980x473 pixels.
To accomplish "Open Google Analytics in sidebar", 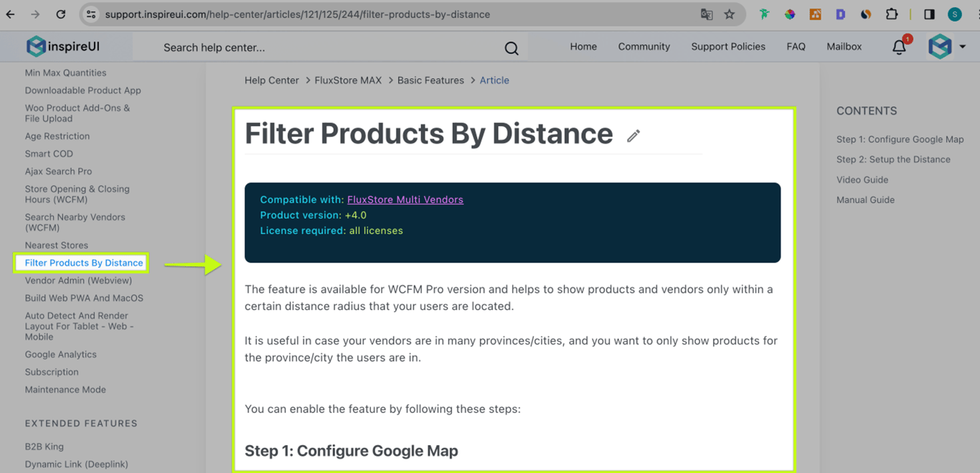I will 60,355.
